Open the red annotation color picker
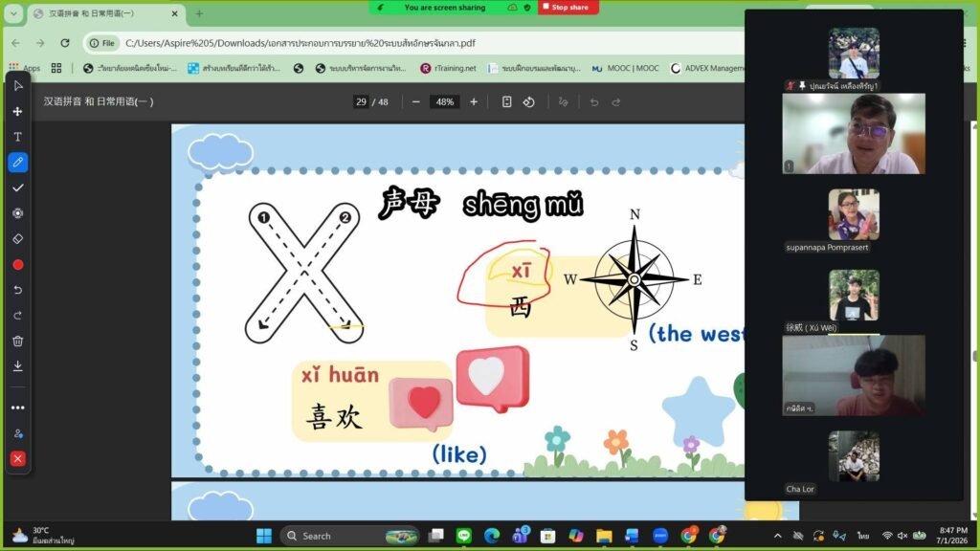Screen dimensions: 980x551 pyautogui.click(x=17, y=265)
